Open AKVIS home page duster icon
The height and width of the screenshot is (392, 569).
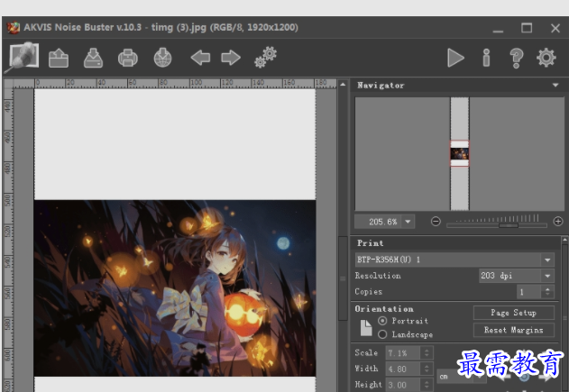coord(23,57)
